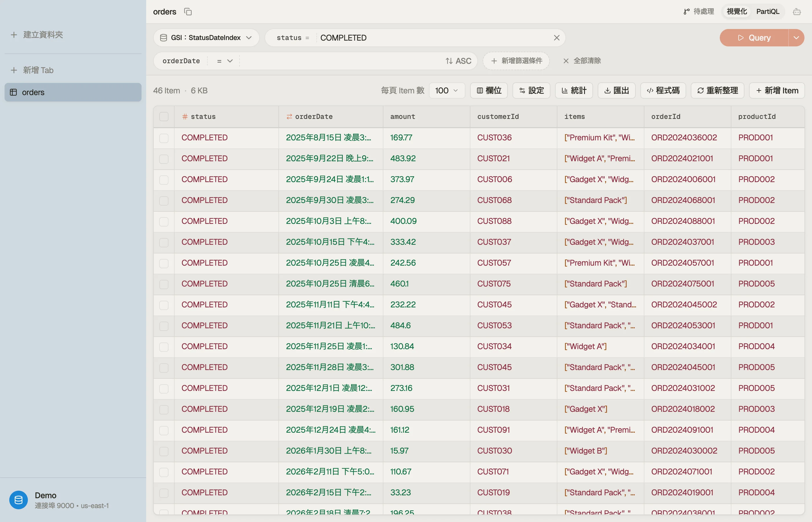812x522 pixels.
Task: Sort by the status column header
Action: click(226, 117)
